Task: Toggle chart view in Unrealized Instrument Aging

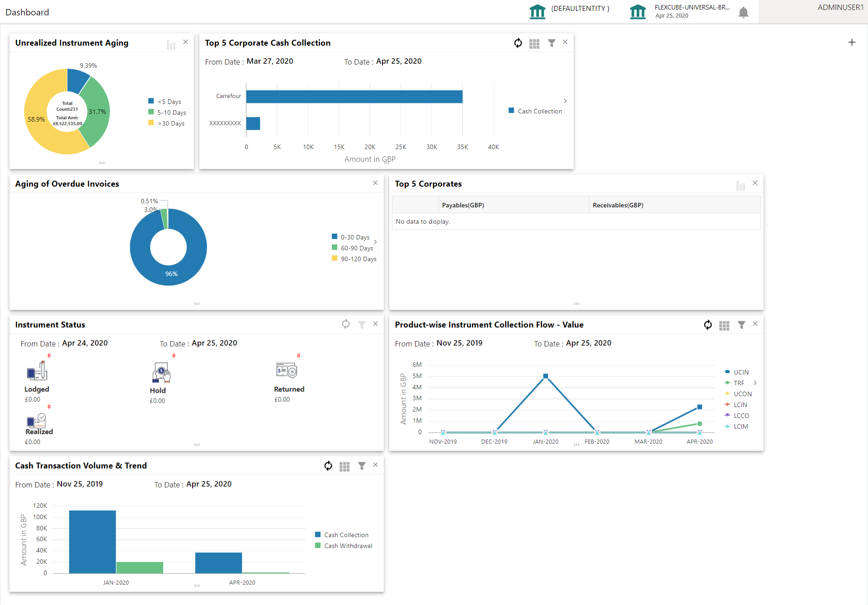Action: pos(171,45)
